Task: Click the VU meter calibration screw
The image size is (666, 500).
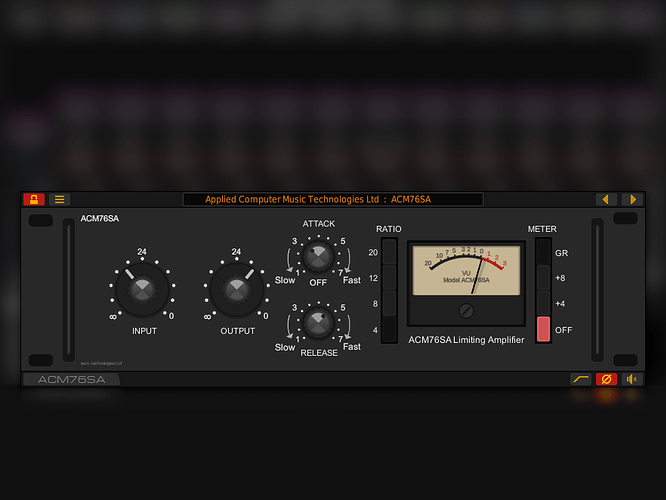Action: click(466, 311)
